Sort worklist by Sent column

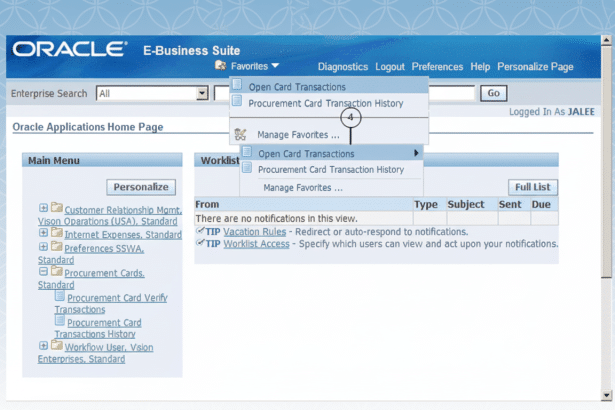(x=510, y=204)
